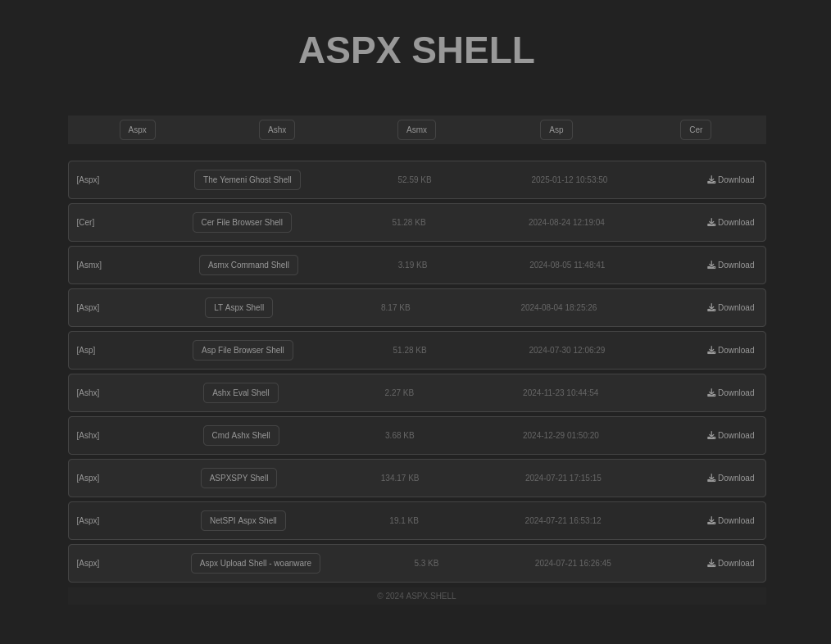Open the ASPXSPY Shell item

pos(238,478)
